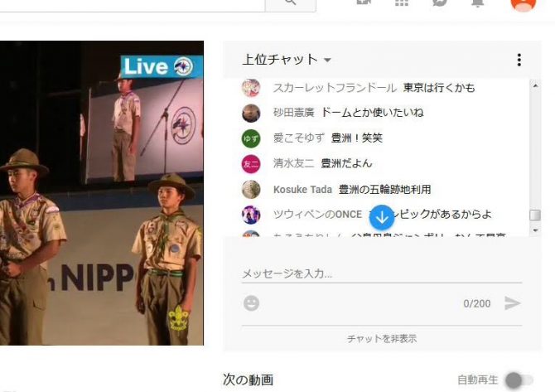The width and height of the screenshot is (555, 392).
Task: Open the notifications bell
Action: tap(478, 2)
